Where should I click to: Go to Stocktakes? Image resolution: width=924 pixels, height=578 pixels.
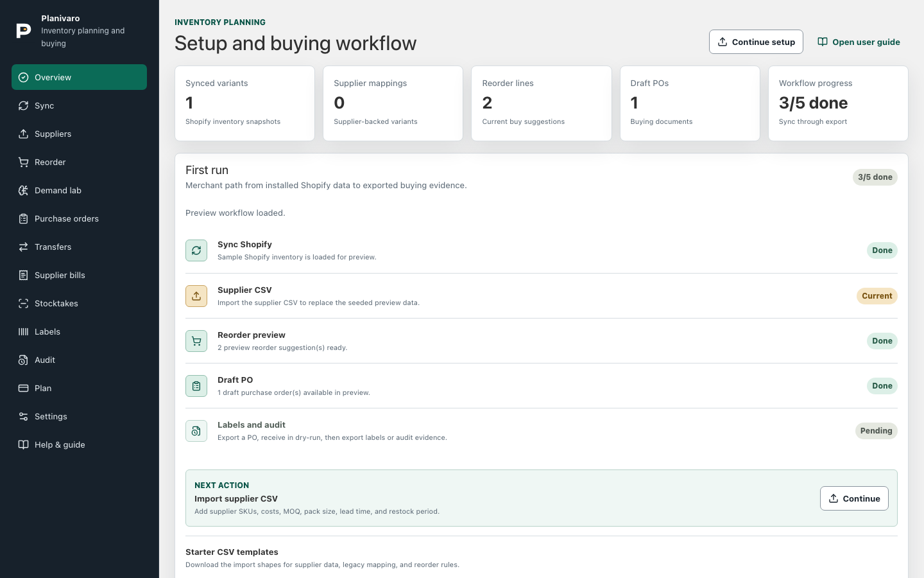[79, 303]
